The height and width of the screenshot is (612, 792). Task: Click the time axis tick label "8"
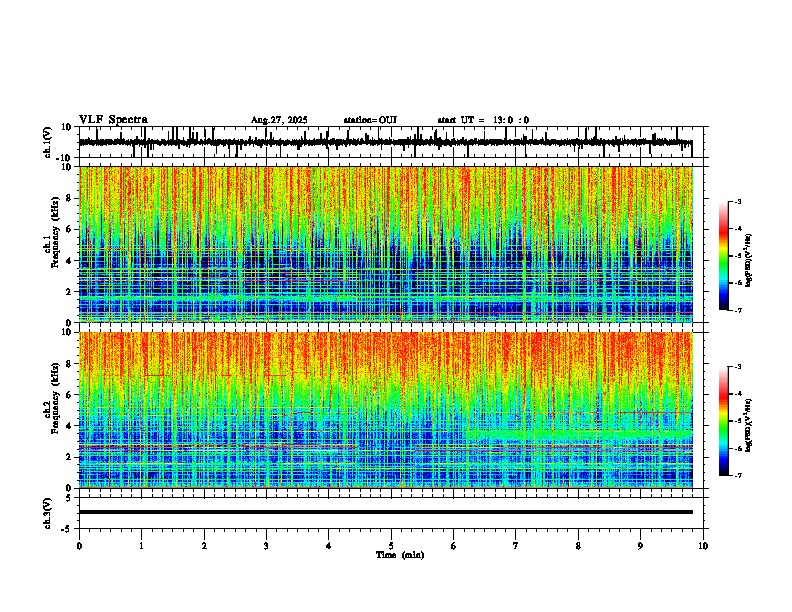578,546
